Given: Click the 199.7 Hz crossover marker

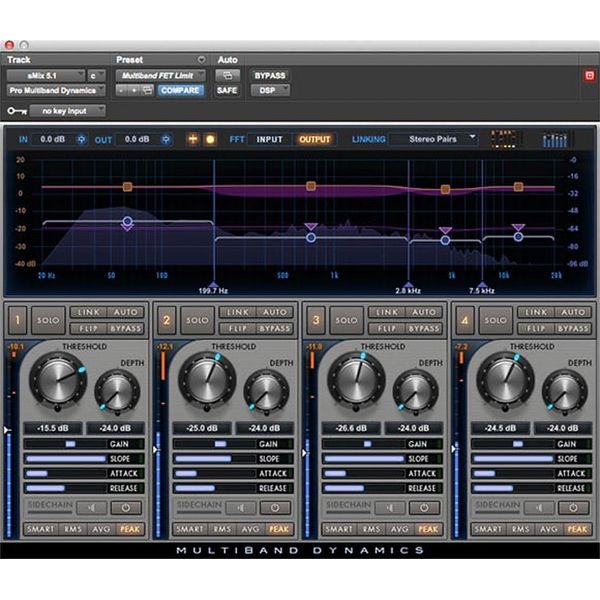Looking at the screenshot, I should (214, 285).
